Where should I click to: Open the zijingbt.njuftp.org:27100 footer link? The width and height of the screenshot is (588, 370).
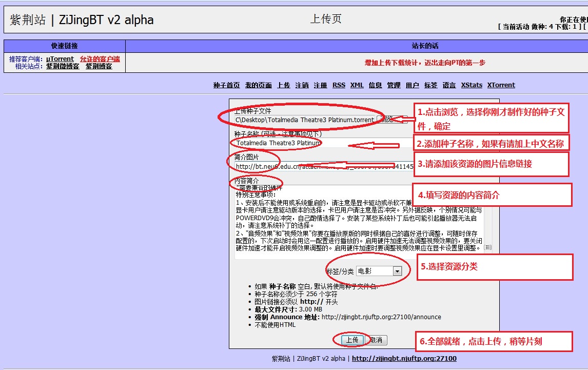point(404,359)
